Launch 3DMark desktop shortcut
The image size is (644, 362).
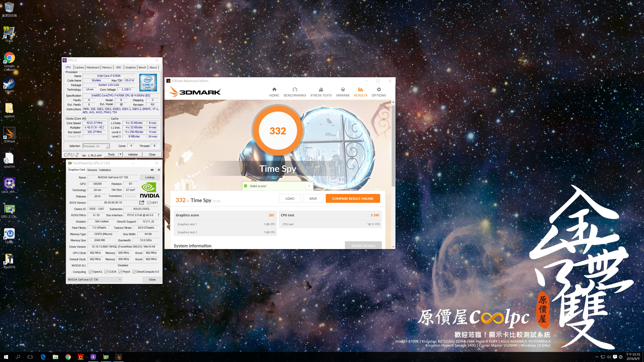[9, 135]
